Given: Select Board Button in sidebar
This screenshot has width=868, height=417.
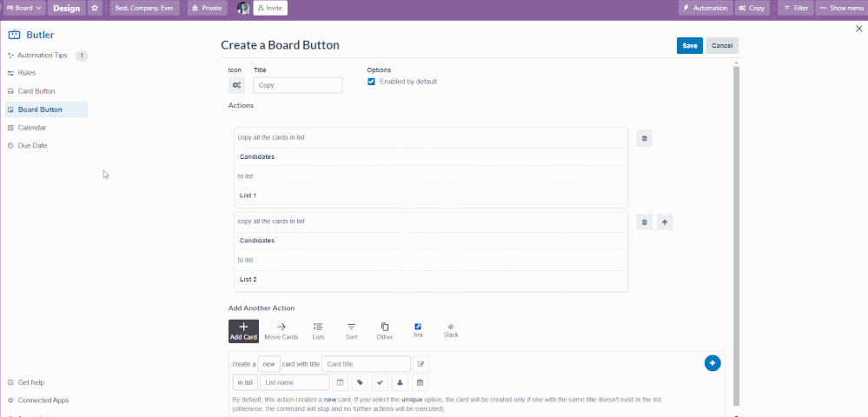Looking at the screenshot, I should point(47,109).
